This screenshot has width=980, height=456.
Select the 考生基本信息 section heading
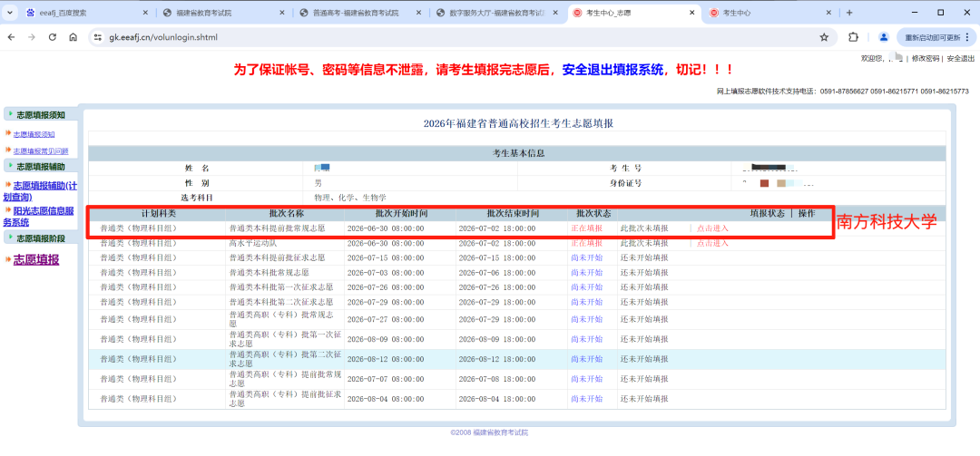click(x=518, y=153)
